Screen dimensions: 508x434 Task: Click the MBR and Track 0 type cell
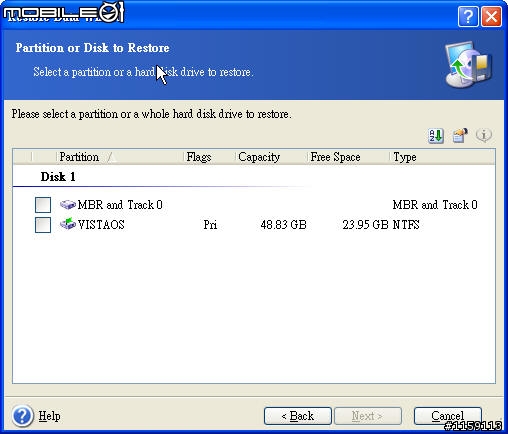435,205
